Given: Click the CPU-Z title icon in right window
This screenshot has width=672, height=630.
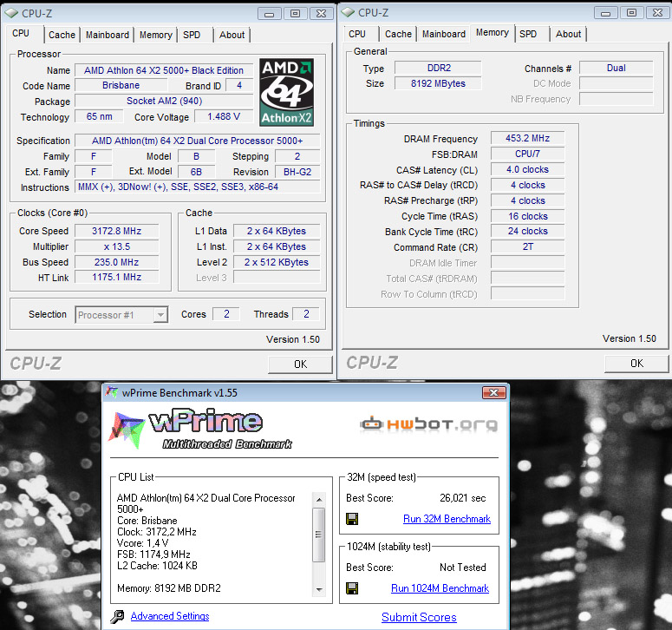Looking at the screenshot, I should click(348, 12).
